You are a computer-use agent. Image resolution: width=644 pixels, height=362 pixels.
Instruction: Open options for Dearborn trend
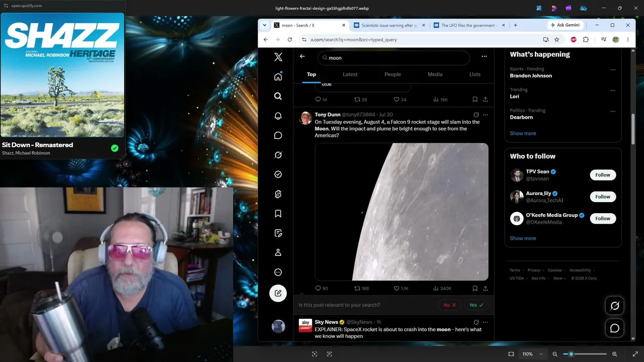(613, 112)
